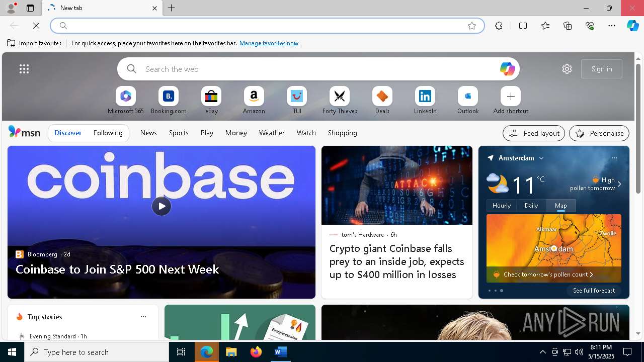This screenshot has height=362, width=644.
Task: Open the Shopping tab in MSN
Action: click(x=343, y=133)
